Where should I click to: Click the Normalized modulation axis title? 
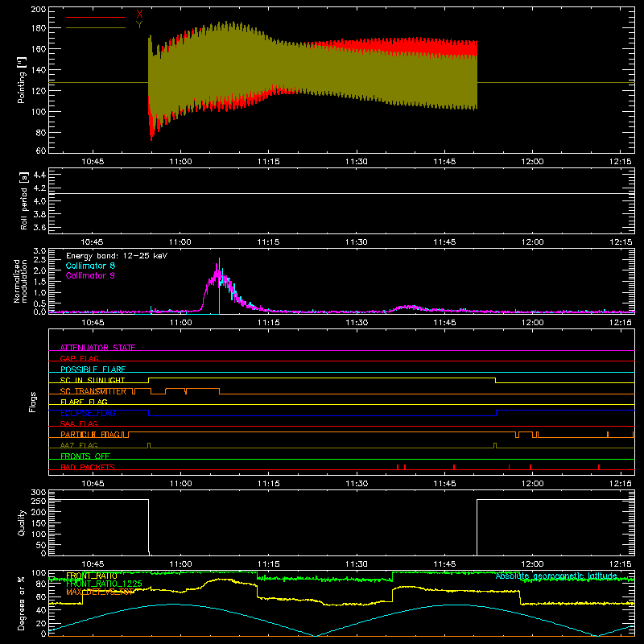point(21,281)
